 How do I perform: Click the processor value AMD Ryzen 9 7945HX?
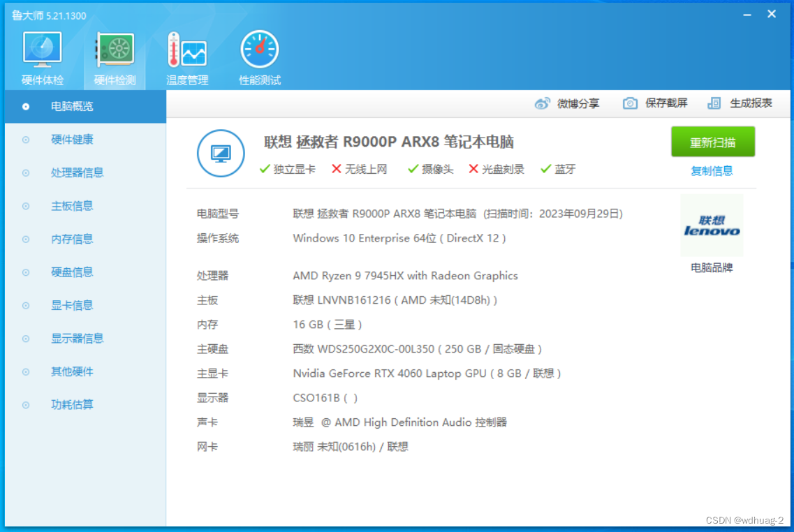click(405, 276)
